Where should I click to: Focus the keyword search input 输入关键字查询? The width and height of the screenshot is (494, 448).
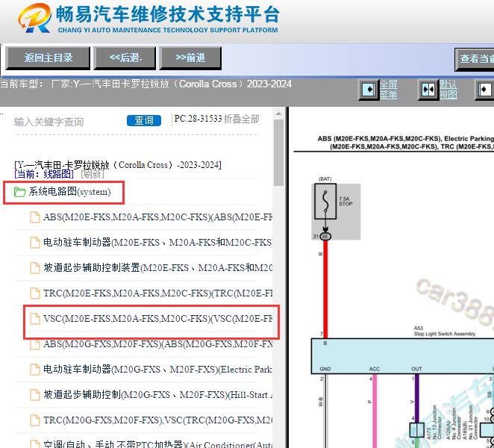(68, 122)
